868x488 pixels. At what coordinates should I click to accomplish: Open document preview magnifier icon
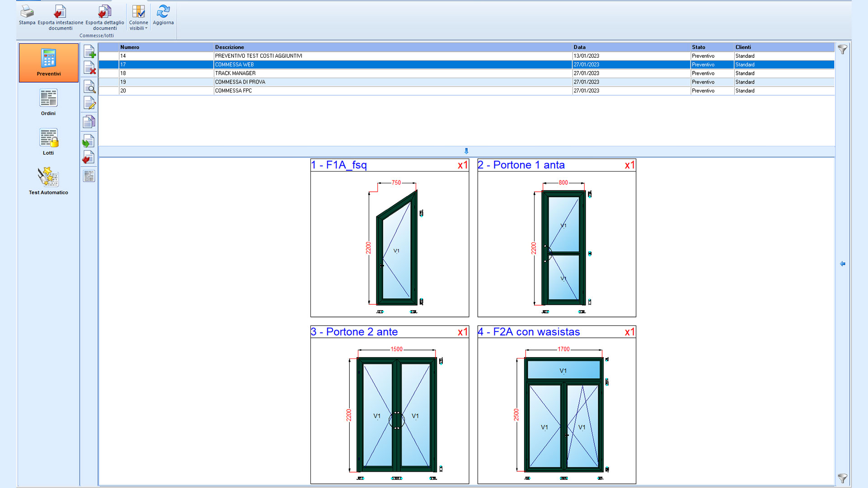[89, 86]
